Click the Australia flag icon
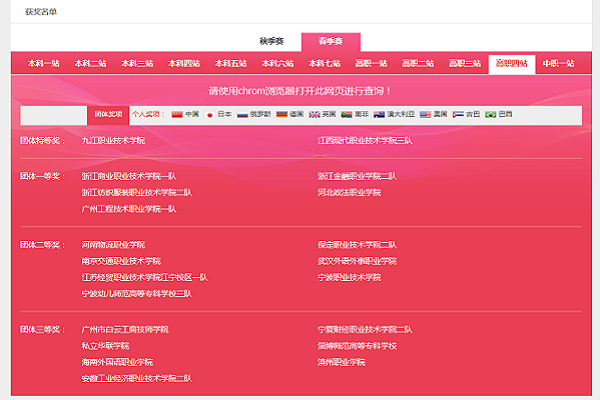The image size is (600, 400). coord(380,115)
